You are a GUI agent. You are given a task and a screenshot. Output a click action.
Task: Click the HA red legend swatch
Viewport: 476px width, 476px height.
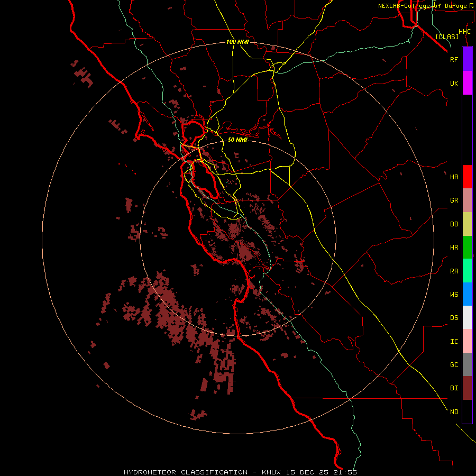click(x=467, y=177)
